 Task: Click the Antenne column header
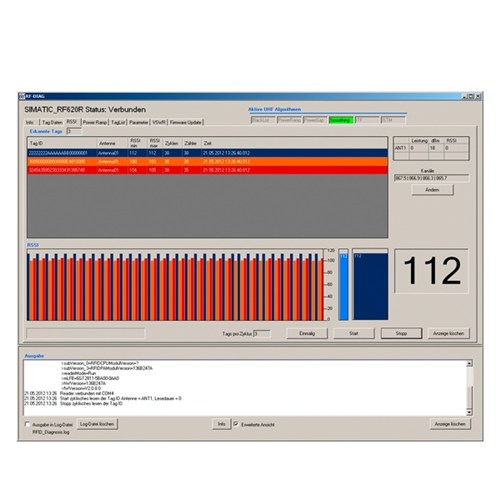tap(112, 143)
